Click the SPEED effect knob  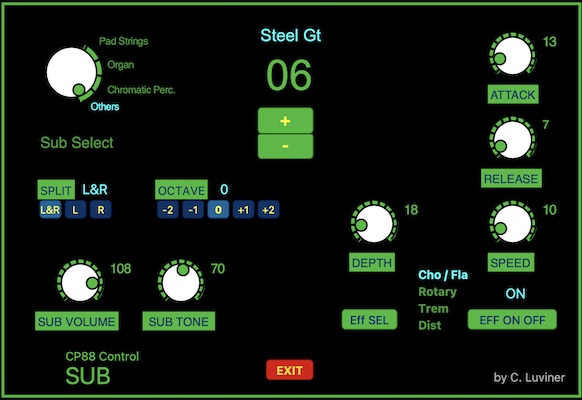[513, 223]
